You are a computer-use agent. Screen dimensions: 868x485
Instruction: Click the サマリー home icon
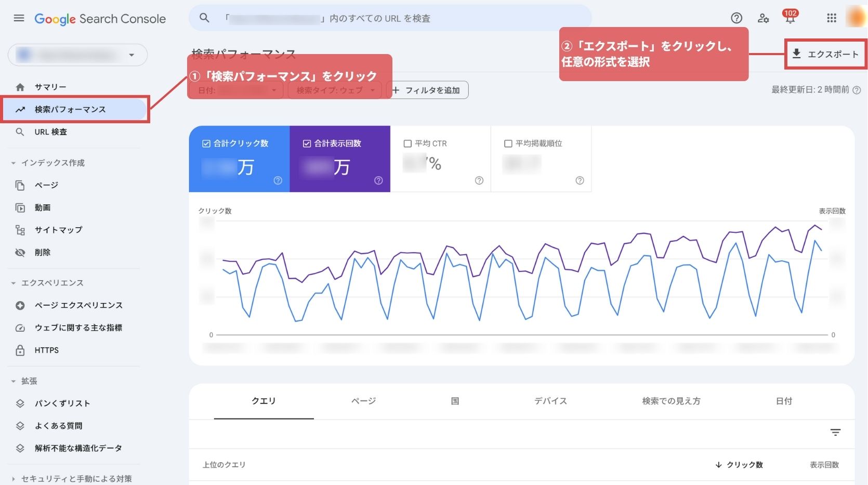click(20, 87)
